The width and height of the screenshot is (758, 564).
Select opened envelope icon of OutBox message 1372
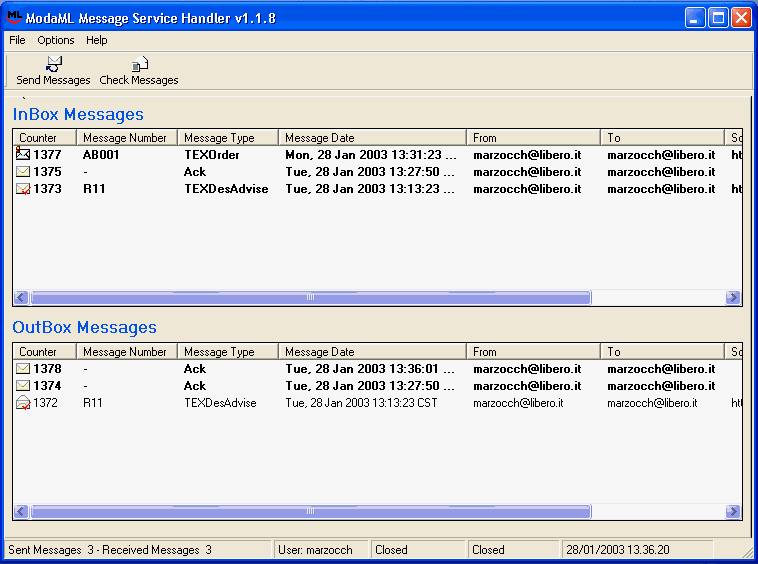point(23,403)
